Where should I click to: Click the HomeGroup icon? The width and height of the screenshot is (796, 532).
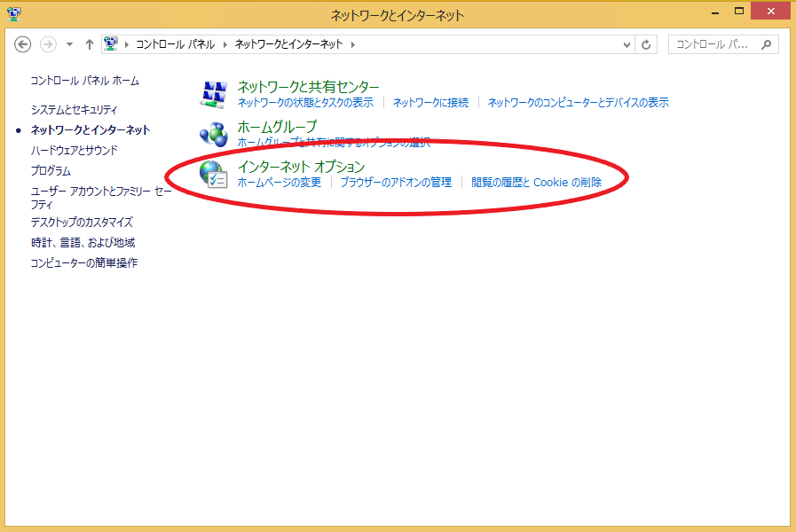point(214,134)
